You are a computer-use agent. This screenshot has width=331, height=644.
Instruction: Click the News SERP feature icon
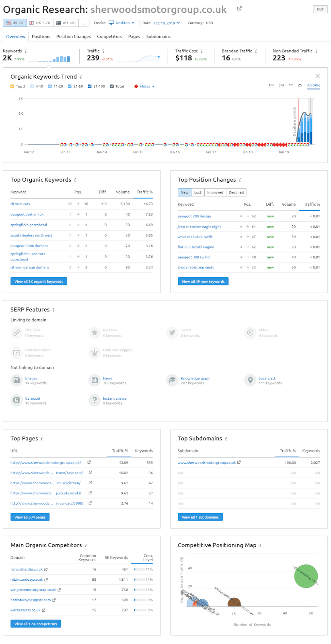coord(95,380)
